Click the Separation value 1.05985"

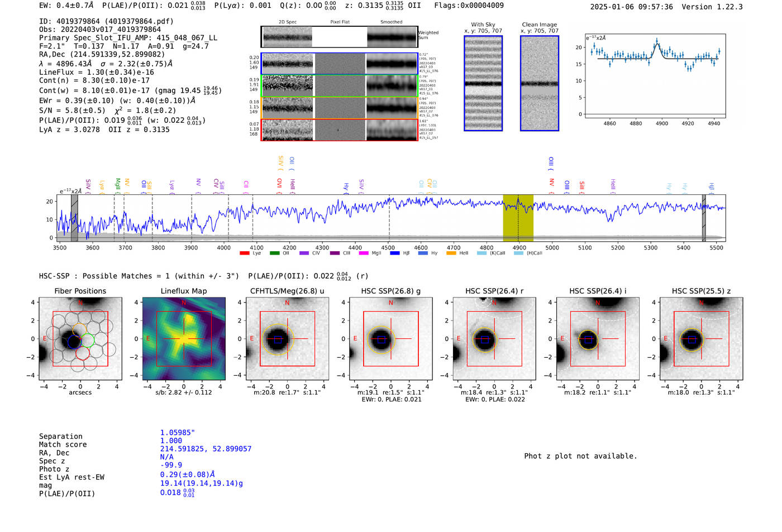pyautogui.click(x=178, y=433)
